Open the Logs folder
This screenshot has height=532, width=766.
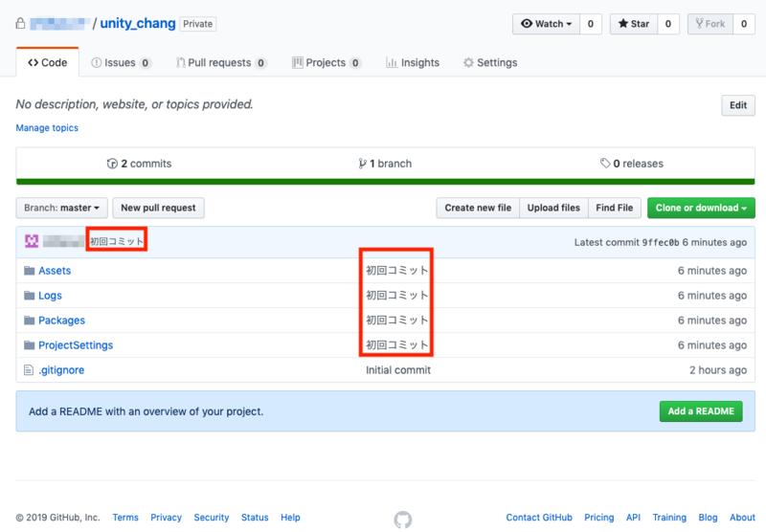click(51, 296)
